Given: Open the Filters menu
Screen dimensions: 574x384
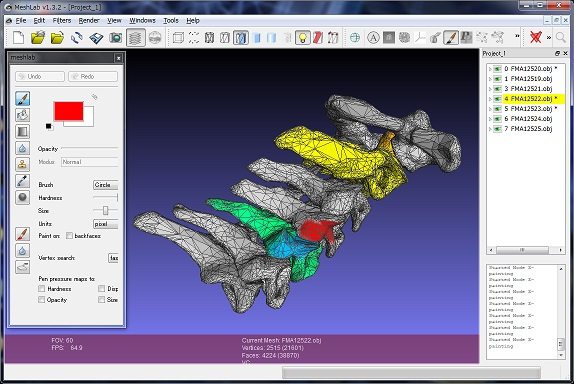Looking at the screenshot, I should (x=62, y=20).
